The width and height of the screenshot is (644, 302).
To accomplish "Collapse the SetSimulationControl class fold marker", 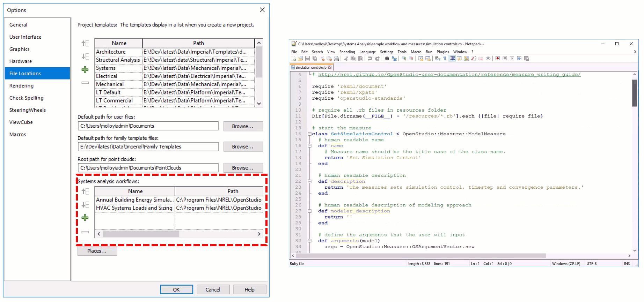I will pos(309,134).
